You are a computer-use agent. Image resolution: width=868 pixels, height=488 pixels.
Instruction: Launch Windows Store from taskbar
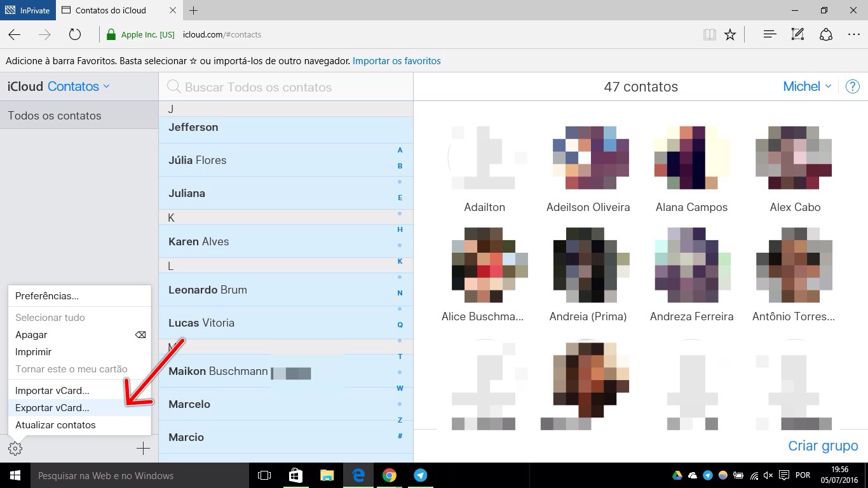tap(295, 475)
